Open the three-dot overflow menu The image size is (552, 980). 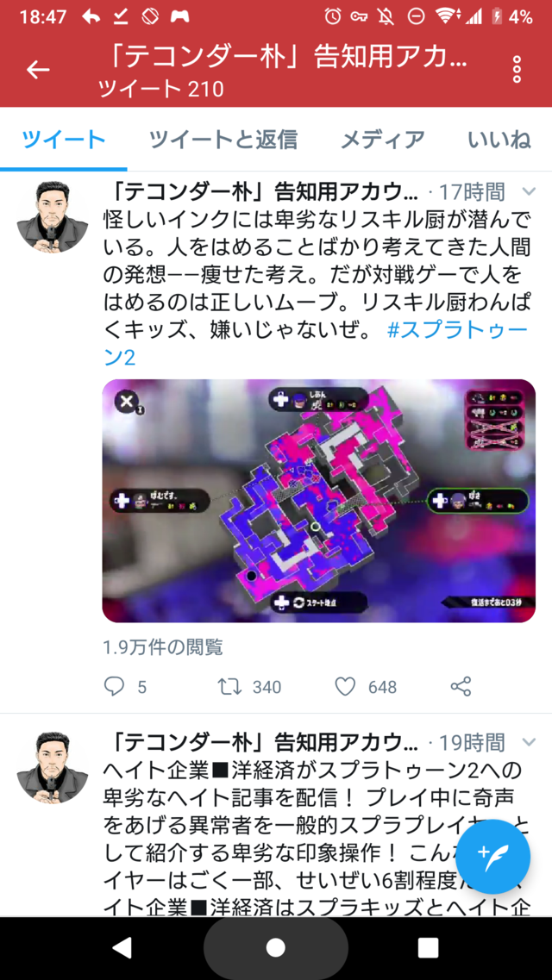pyautogui.click(x=517, y=69)
